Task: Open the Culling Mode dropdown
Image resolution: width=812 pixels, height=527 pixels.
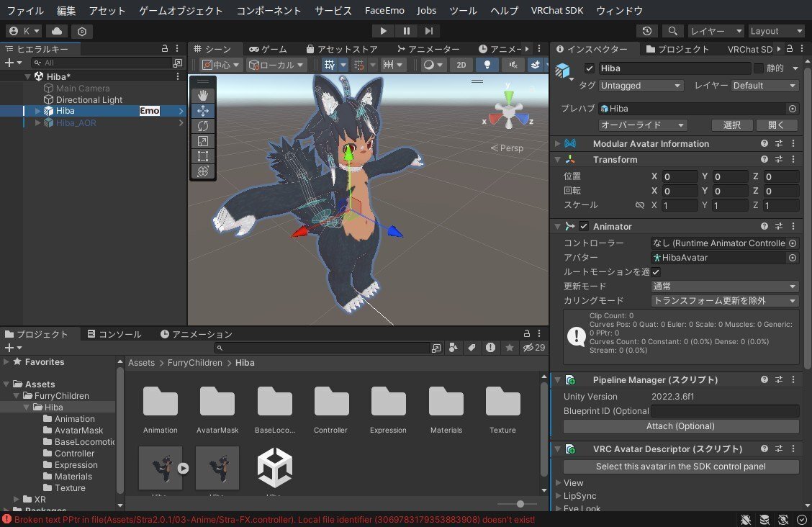Action: click(x=724, y=301)
